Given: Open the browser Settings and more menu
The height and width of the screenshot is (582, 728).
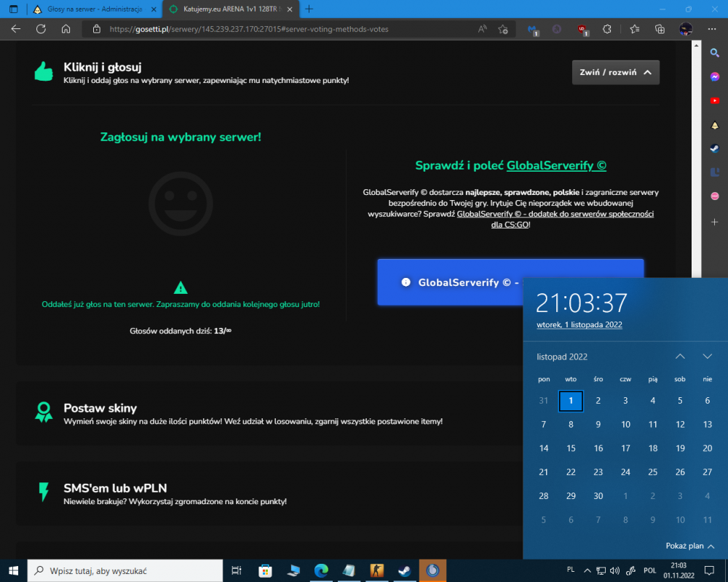Looking at the screenshot, I should click(x=712, y=29).
